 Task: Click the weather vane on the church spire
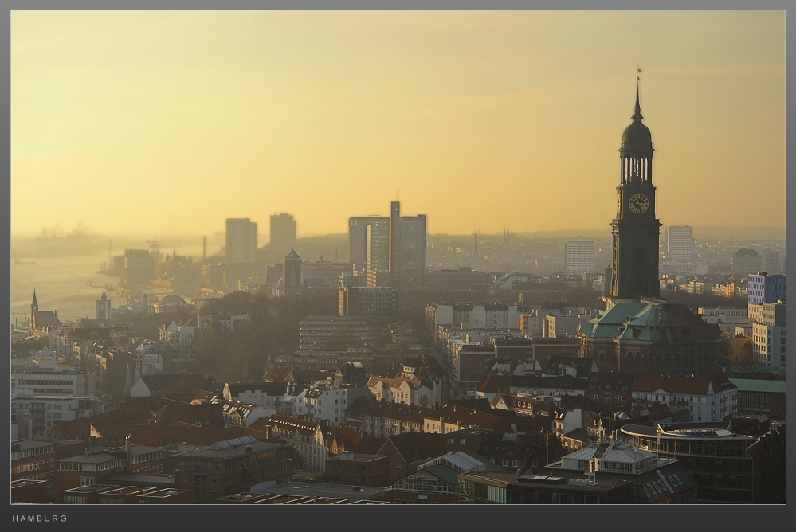(x=637, y=76)
